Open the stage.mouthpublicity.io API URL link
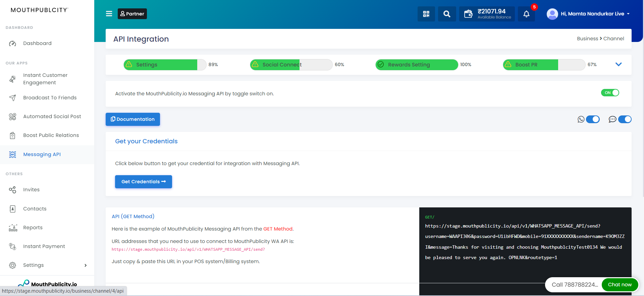The width and height of the screenshot is (644, 296). point(188,249)
